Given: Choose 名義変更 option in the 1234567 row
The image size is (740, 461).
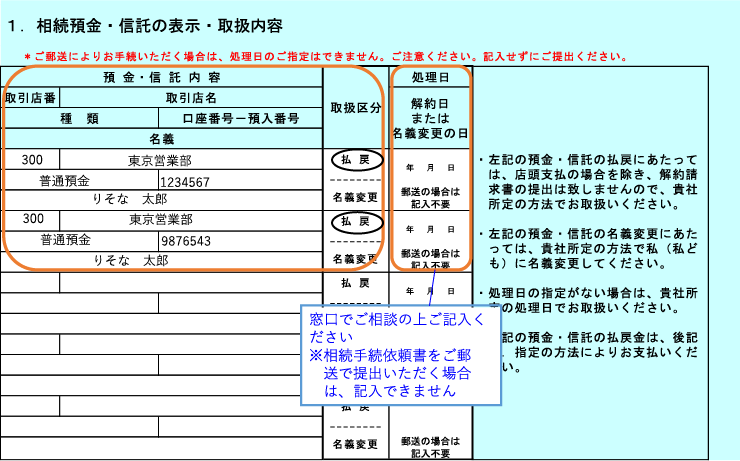Looking at the screenshot, I should [x=355, y=197].
